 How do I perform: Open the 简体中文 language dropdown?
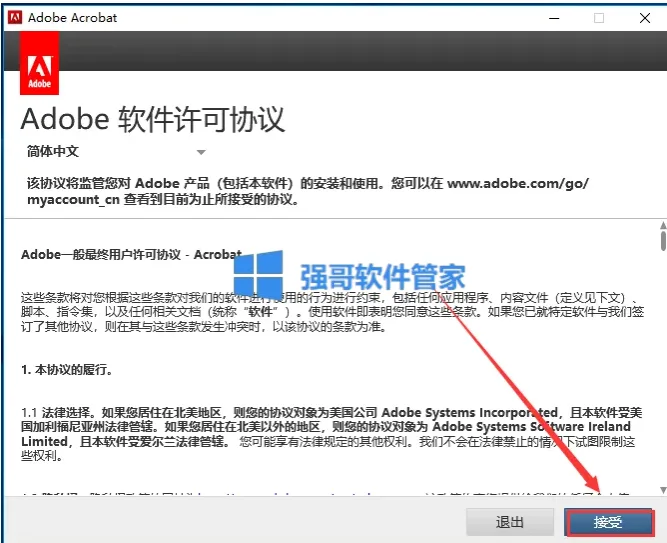[x=116, y=151]
